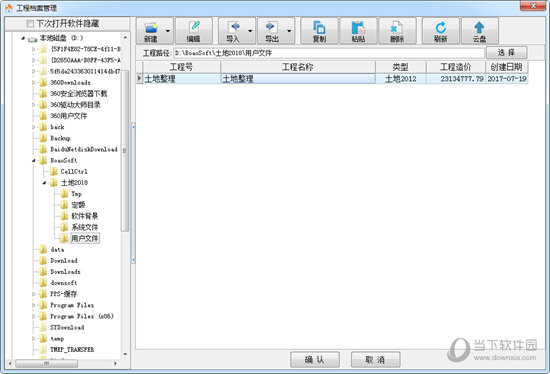Click the row indicator arrow of 土地整理 row

pos(139,79)
